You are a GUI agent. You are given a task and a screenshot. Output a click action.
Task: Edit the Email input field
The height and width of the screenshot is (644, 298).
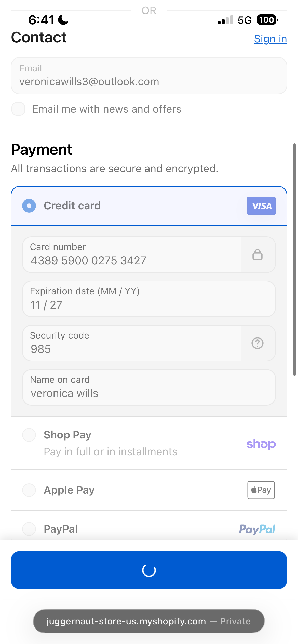149,76
